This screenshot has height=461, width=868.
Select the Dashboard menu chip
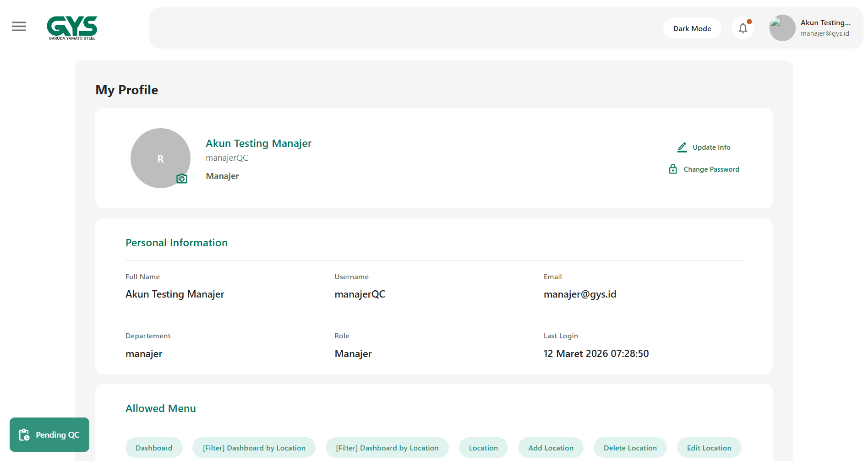154,448
